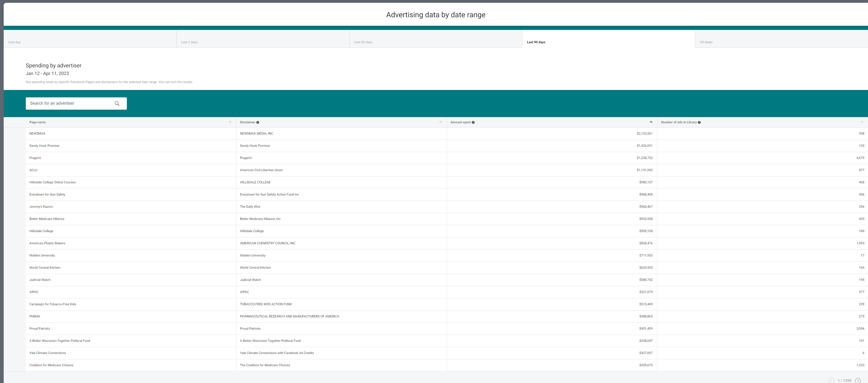868x383 pixels.
Task: Click America's Plastic Makers page name
Action: (47, 243)
